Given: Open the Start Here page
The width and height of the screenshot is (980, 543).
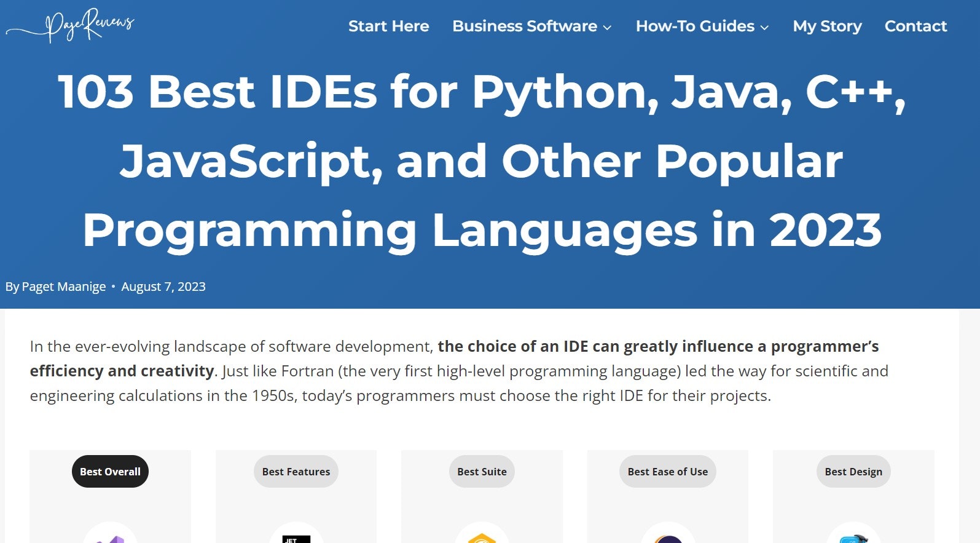Looking at the screenshot, I should point(388,26).
